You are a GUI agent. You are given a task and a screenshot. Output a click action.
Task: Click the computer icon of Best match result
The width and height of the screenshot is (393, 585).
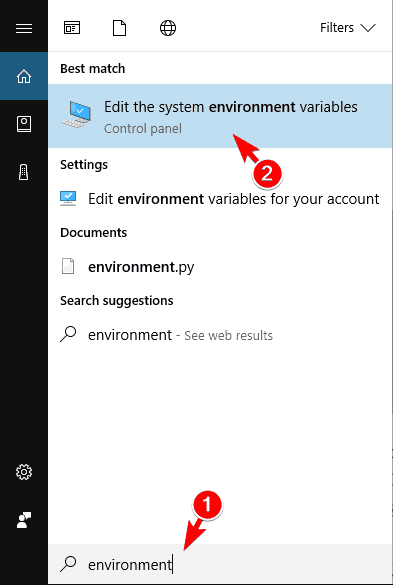(x=76, y=116)
